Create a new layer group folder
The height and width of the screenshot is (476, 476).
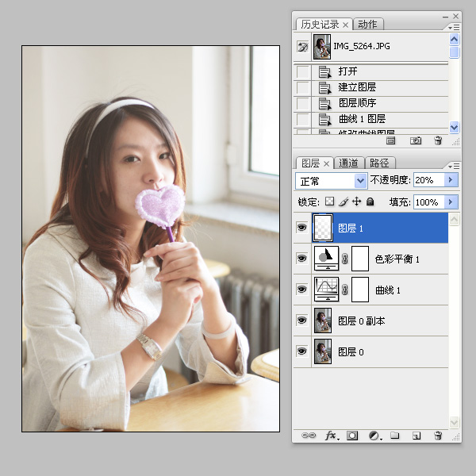click(x=394, y=436)
